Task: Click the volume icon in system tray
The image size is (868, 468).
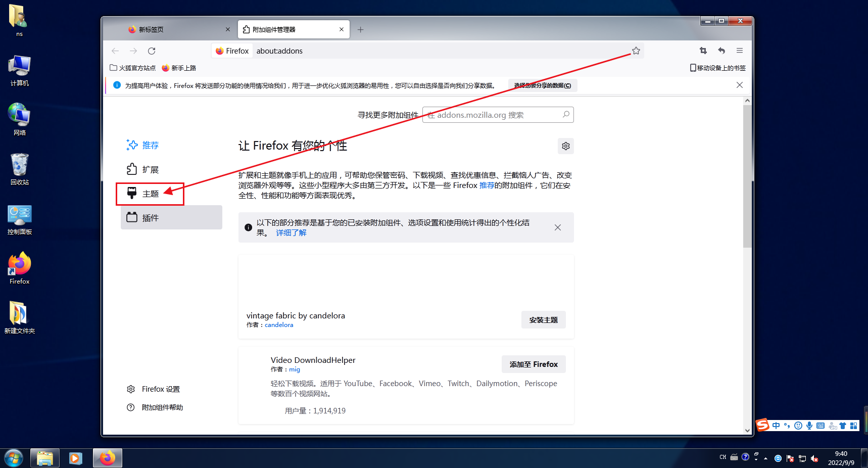Action: coord(814,458)
